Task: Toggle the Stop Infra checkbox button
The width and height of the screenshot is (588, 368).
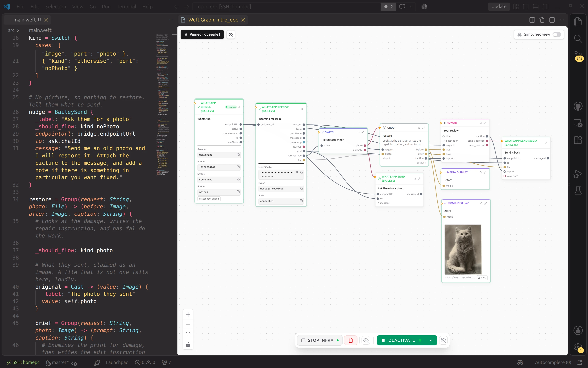Action: [320, 340]
